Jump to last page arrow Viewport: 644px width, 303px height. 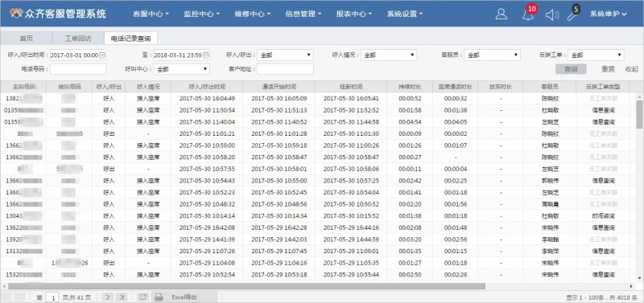[x=122, y=297]
